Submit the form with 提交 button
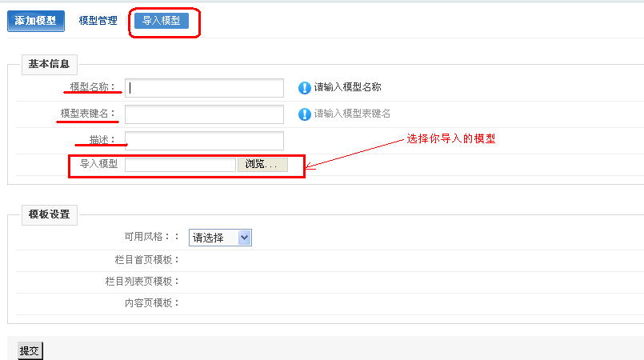644x360 pixels. 29,350
